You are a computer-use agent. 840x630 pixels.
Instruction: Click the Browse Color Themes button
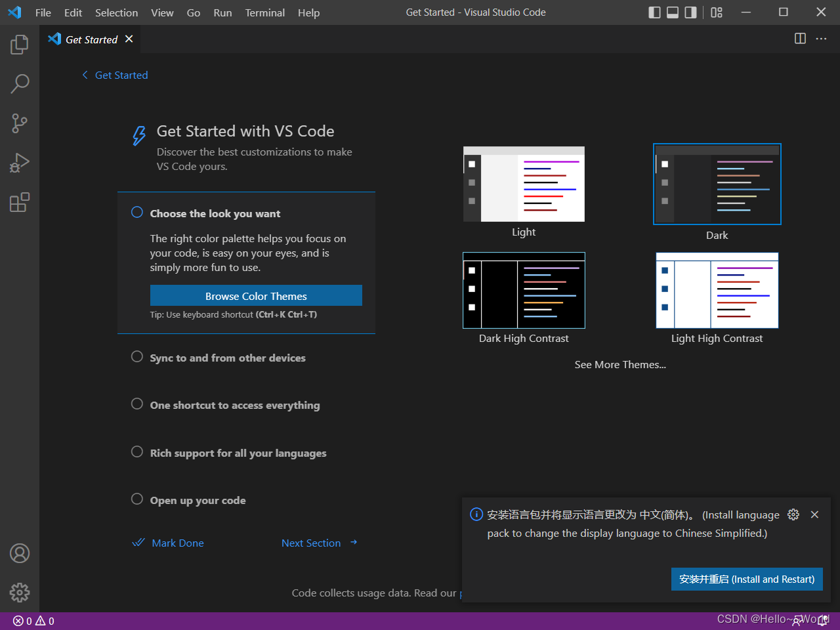[x=256, y=295]
